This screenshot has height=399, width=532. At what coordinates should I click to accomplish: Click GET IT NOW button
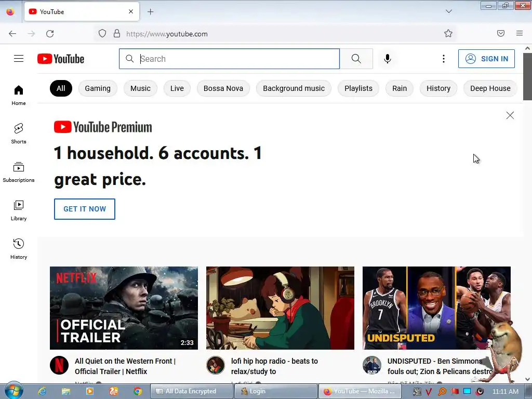click(x=85, y=209)
